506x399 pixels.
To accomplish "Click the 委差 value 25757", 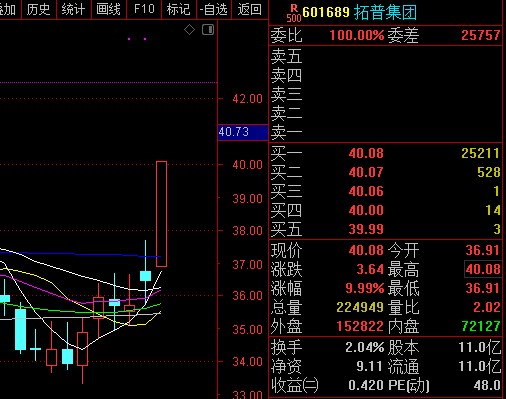I will [x=481, y=35].
